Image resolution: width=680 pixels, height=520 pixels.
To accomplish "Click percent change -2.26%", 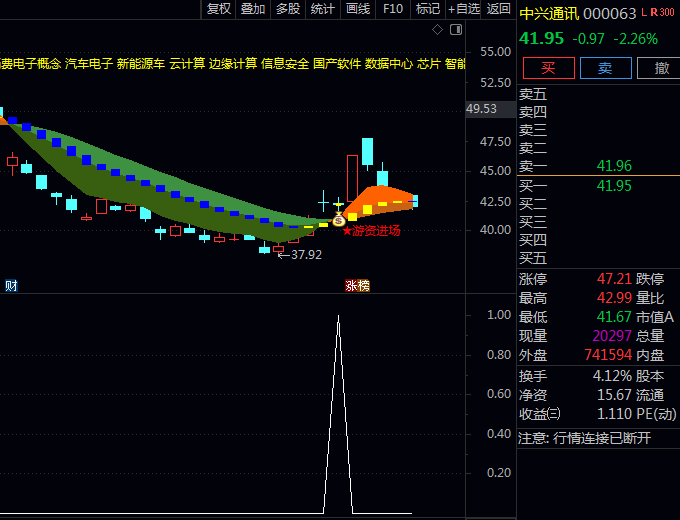I will coord(635,39).
